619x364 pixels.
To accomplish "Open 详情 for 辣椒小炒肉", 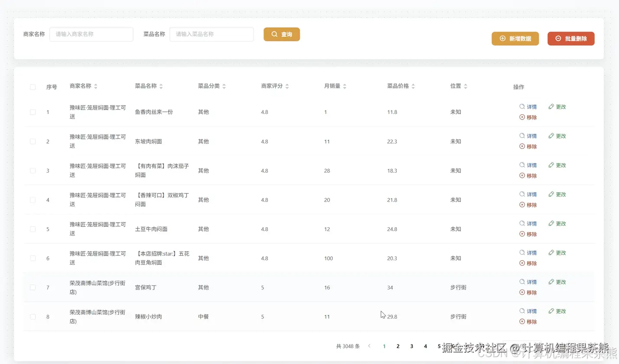I will click(x=528, y=311).
